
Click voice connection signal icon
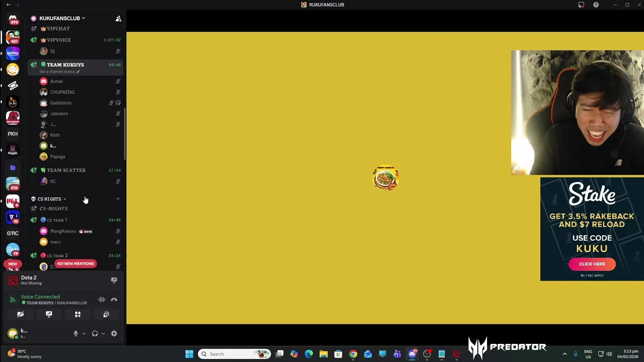(x=13, y=300)
